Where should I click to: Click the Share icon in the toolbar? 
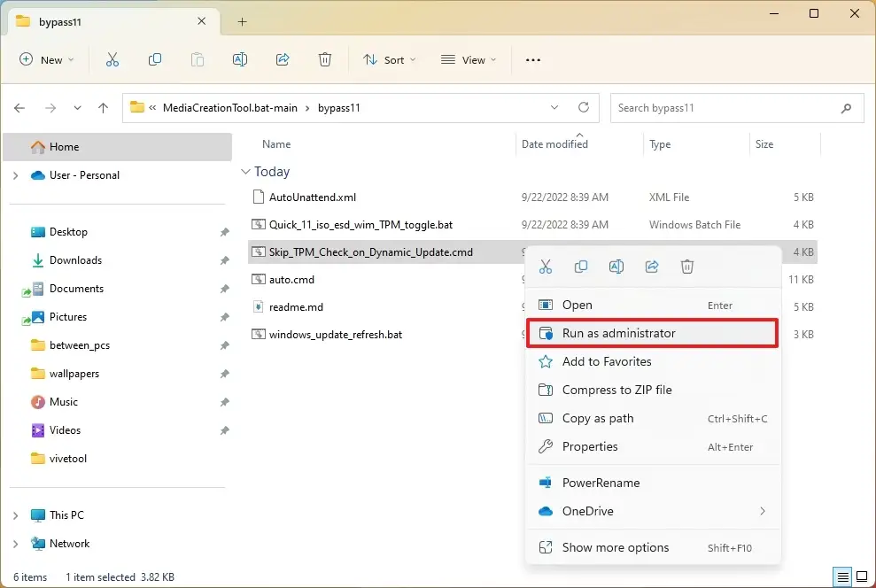pyautogui.click(x=283, y=59)
